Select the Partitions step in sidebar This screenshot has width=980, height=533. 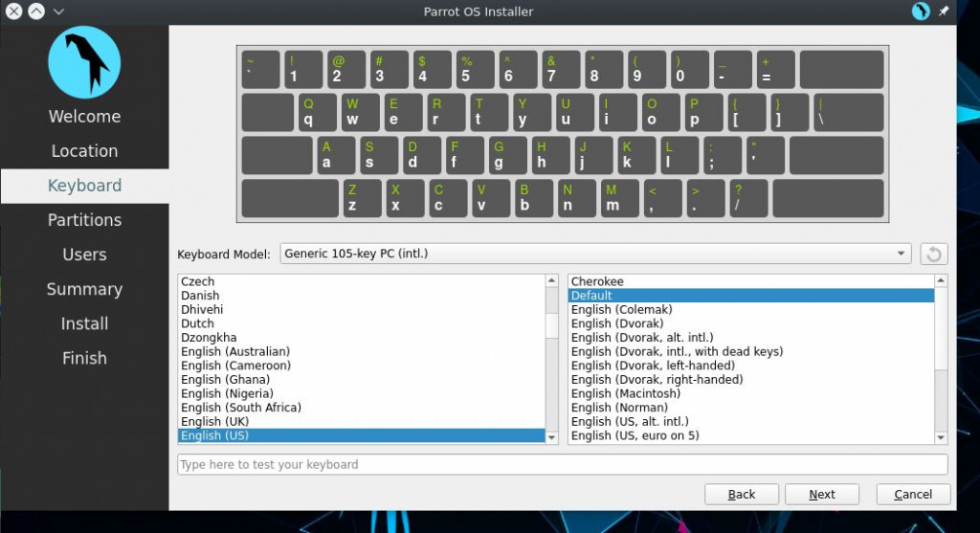[x=84, y=220]
